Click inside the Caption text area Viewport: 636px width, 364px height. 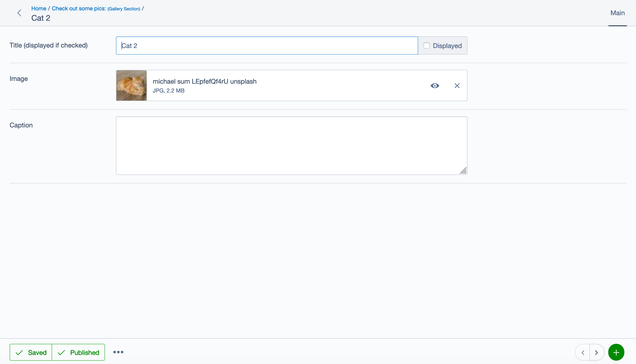(291, 145)
